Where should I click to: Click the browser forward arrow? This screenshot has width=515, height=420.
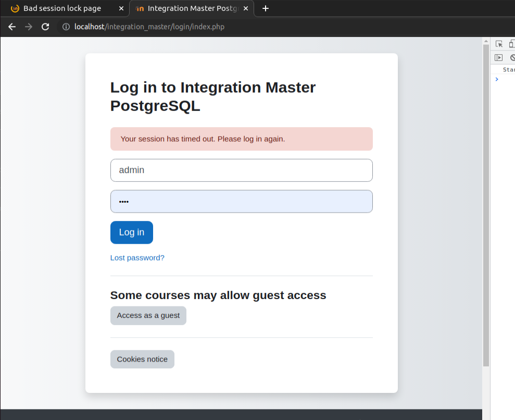(x=29, y=27)
